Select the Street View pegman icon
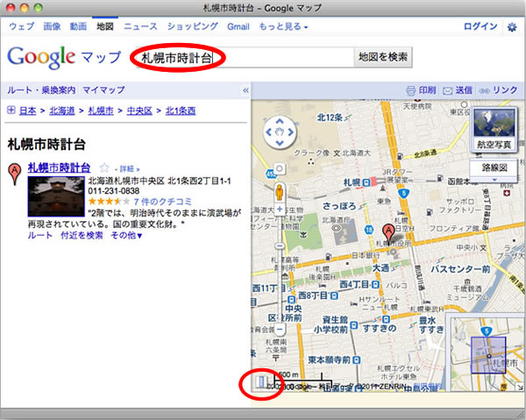 click(x=279, y=192)
